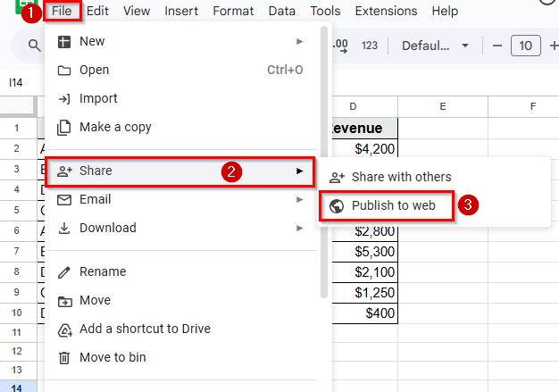Click the File menu vertical scrollbar

click(x=324, y=161)
